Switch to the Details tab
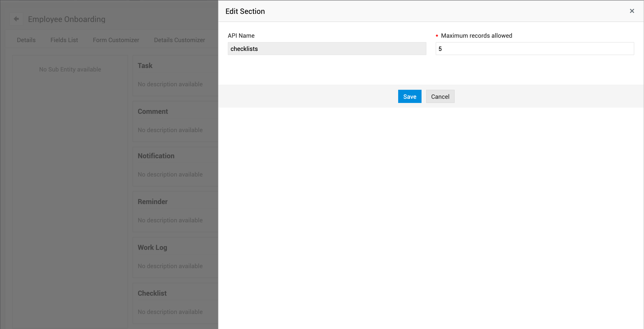 (26, 40)
